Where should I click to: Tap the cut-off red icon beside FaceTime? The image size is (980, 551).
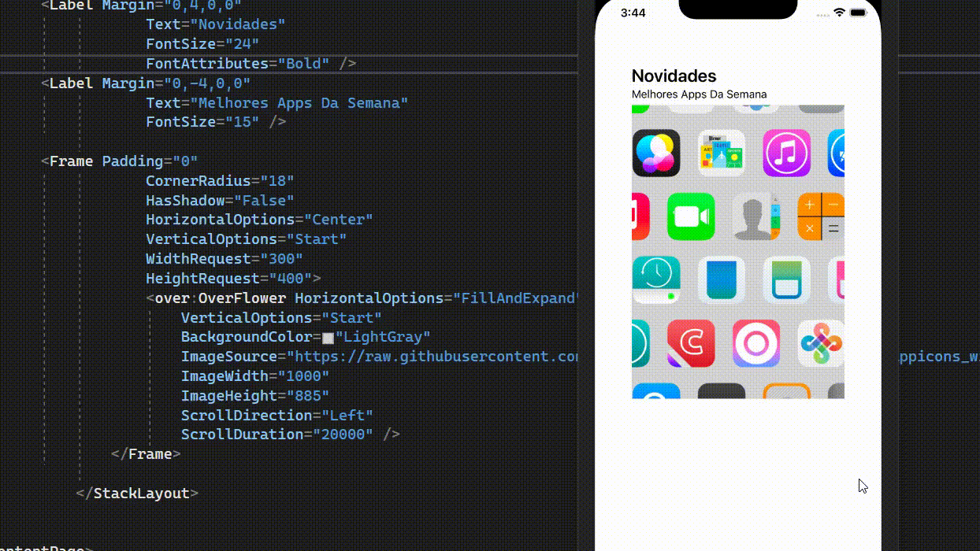click(x=640, y=216)
